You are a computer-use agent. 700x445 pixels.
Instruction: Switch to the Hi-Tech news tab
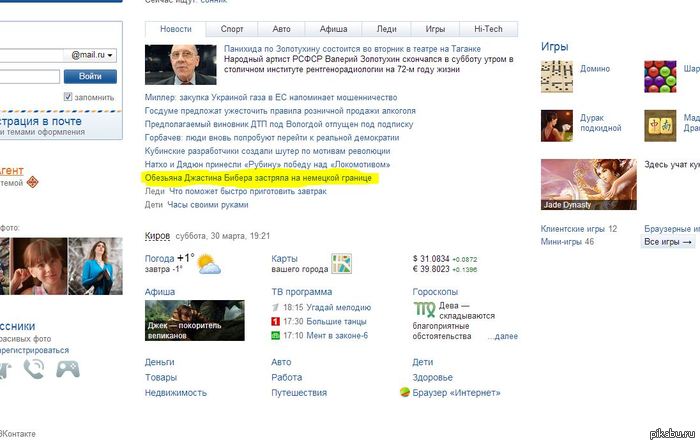pyautogui.click(x=488, y=30)
